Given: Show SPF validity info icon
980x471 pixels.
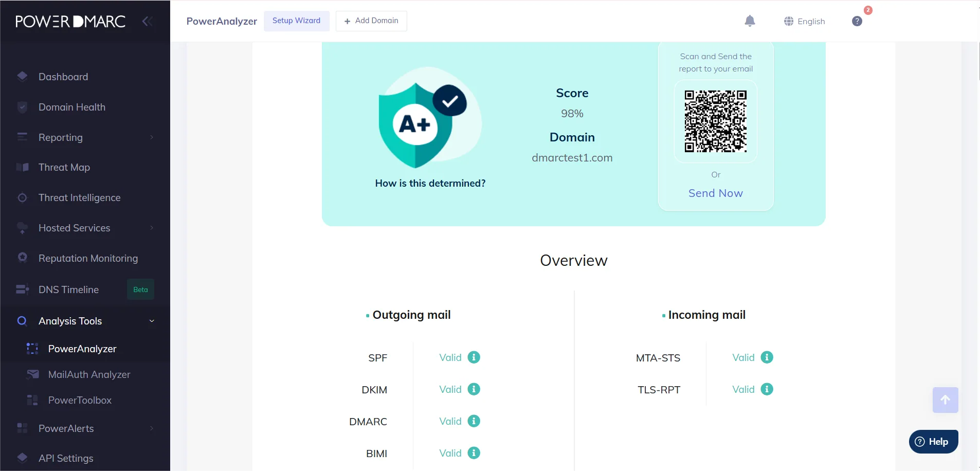Looking at the screenshot, I should (x=474, y=357).
